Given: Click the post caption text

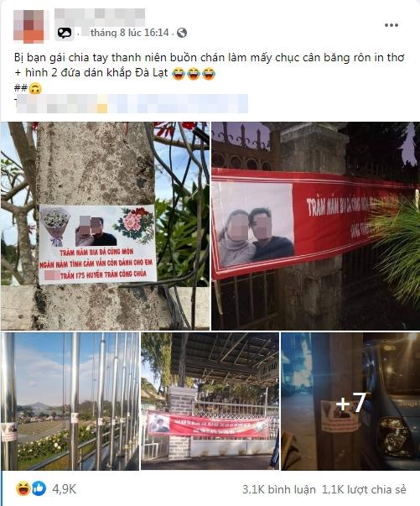Looking at the screenshot, I should pyautogui.click(x=209, y=65).
